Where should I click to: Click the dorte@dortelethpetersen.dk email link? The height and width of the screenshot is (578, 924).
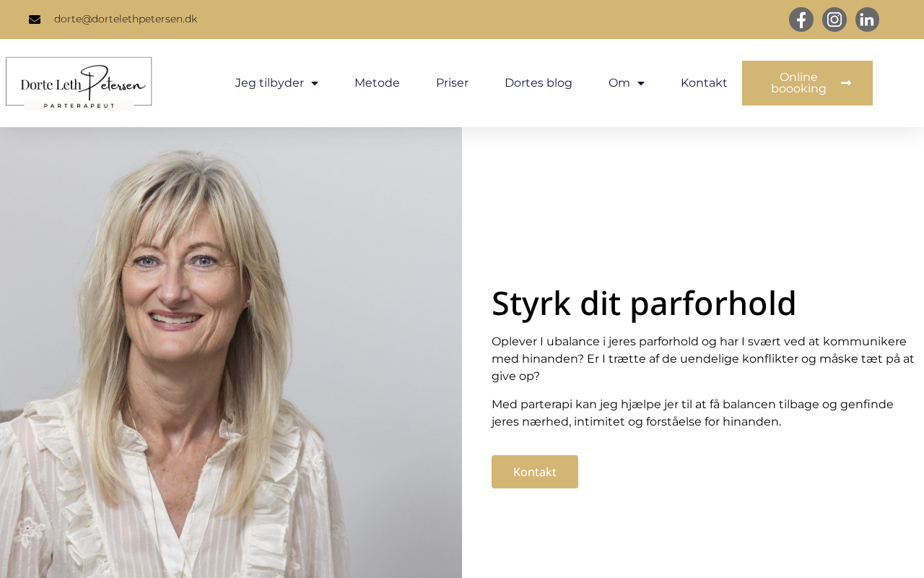click(x=126, y=19)
